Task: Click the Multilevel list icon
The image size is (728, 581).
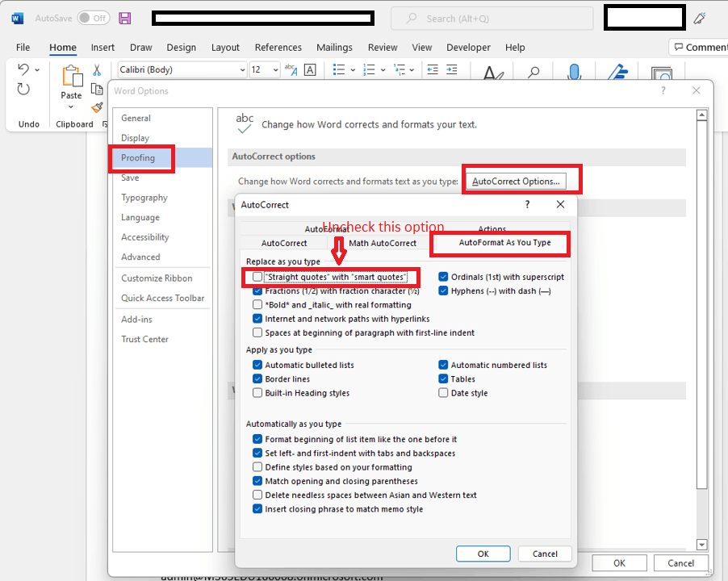Action: (400, 69)
